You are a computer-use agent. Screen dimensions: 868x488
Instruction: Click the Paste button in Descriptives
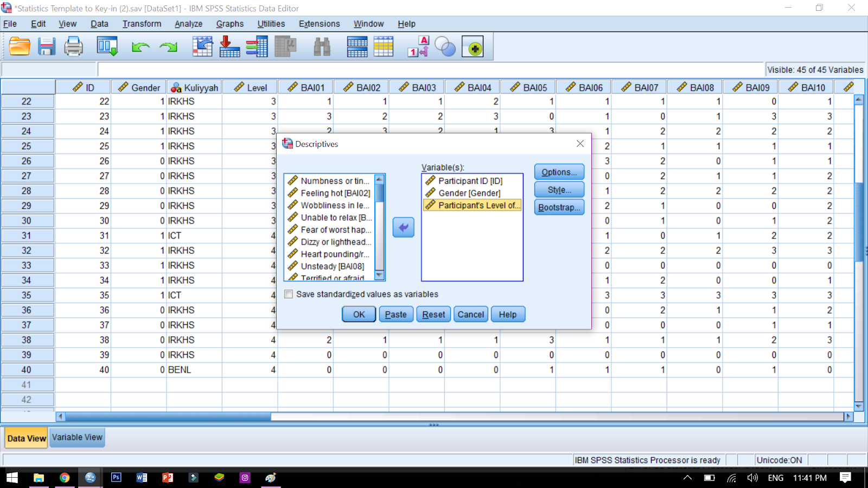(396, 314)
